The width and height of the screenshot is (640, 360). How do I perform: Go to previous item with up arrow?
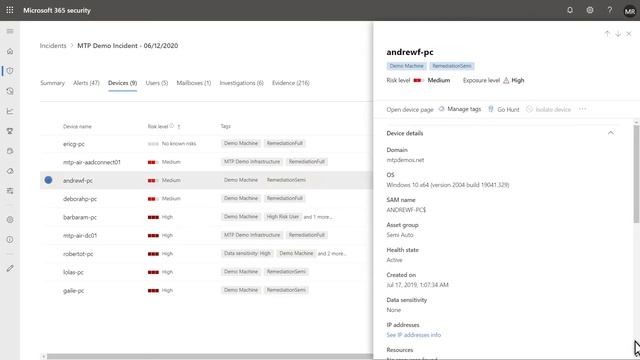607,34
